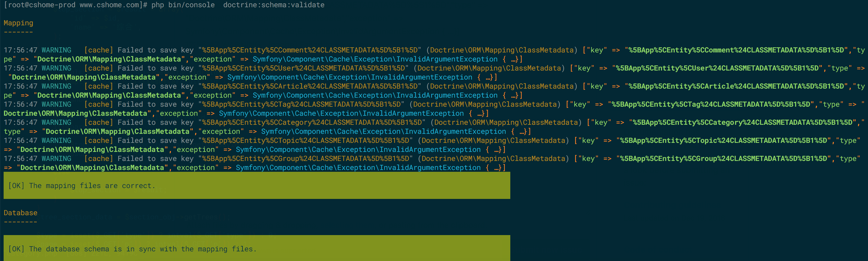This screenshot has width=868, height=261.
Task: Click the first Tag CLASSMETADATA key string
Action: point(301,104)
